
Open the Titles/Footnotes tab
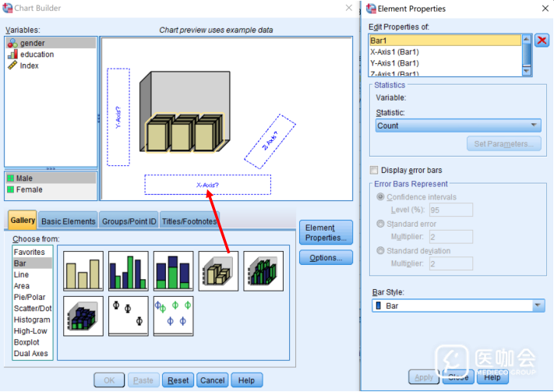tap(189, 221)
